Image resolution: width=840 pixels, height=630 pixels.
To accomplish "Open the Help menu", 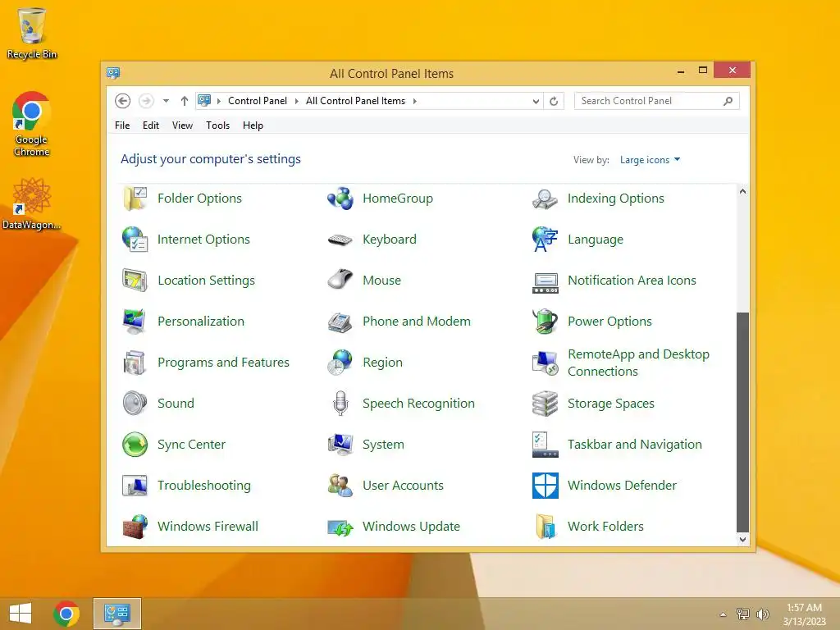I will (253, 126).
